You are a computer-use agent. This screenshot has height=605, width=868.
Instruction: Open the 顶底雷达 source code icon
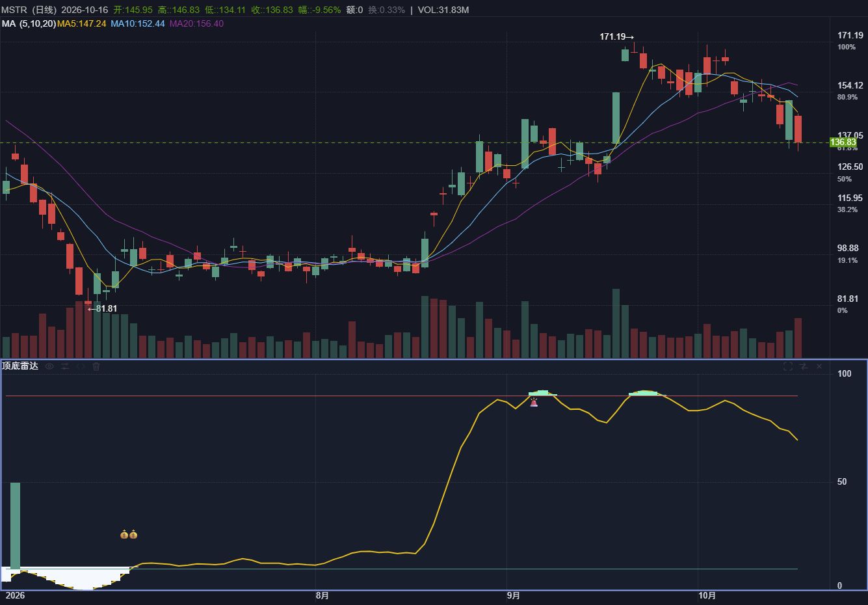81,366
